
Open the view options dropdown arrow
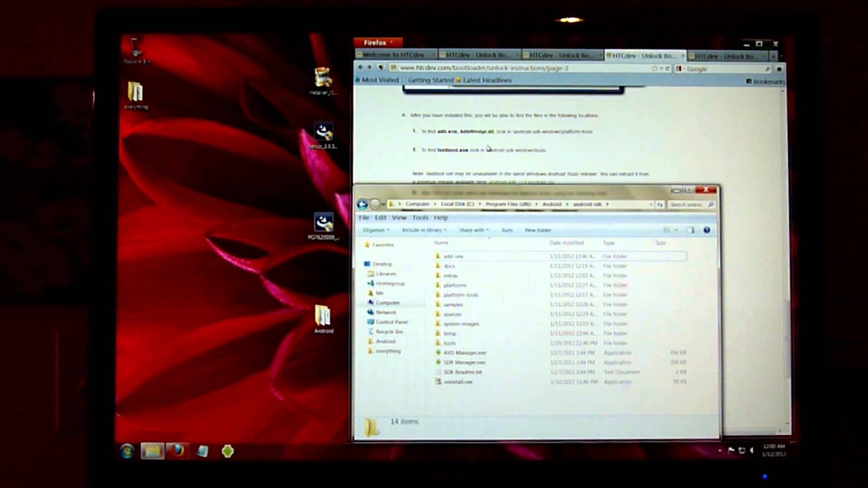click(676, 230)
